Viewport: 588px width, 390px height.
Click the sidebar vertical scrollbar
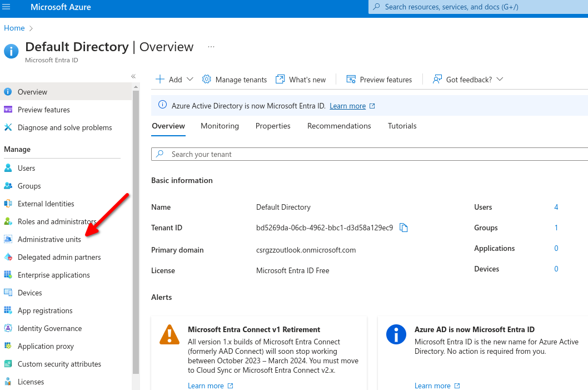click(136, 223)
